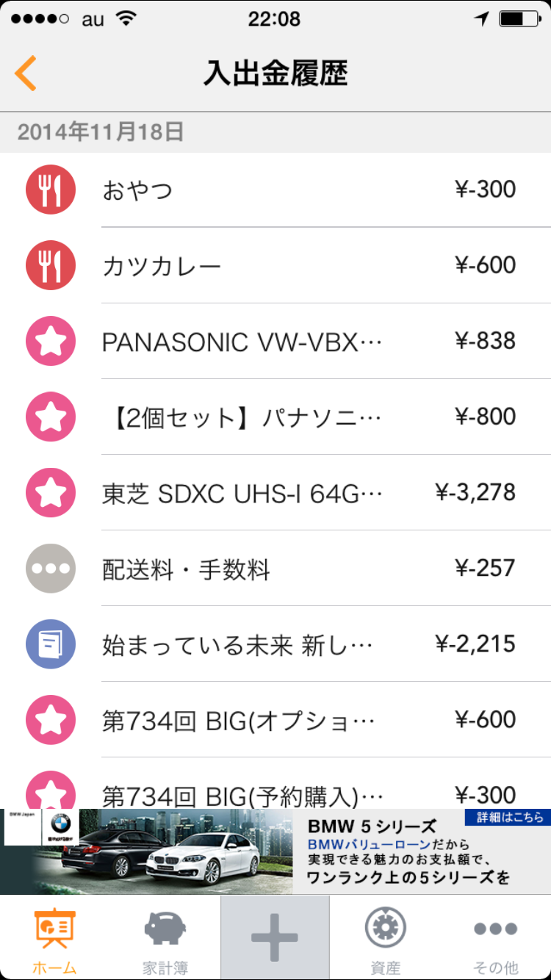Tap the star icon beside 東芝 SDXC

pyautogui.click(x=51, y=492)
